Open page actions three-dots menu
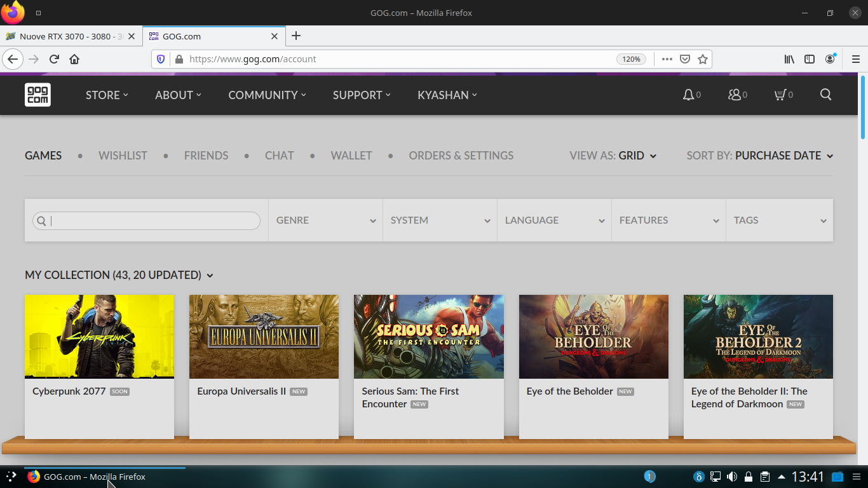 point(667,59)
